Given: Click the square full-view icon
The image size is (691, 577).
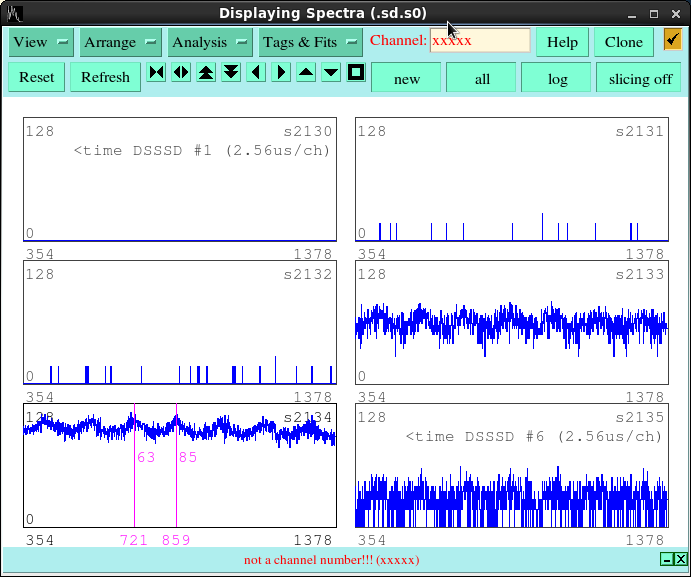Looking at the screenshot, I should point(356,73).
